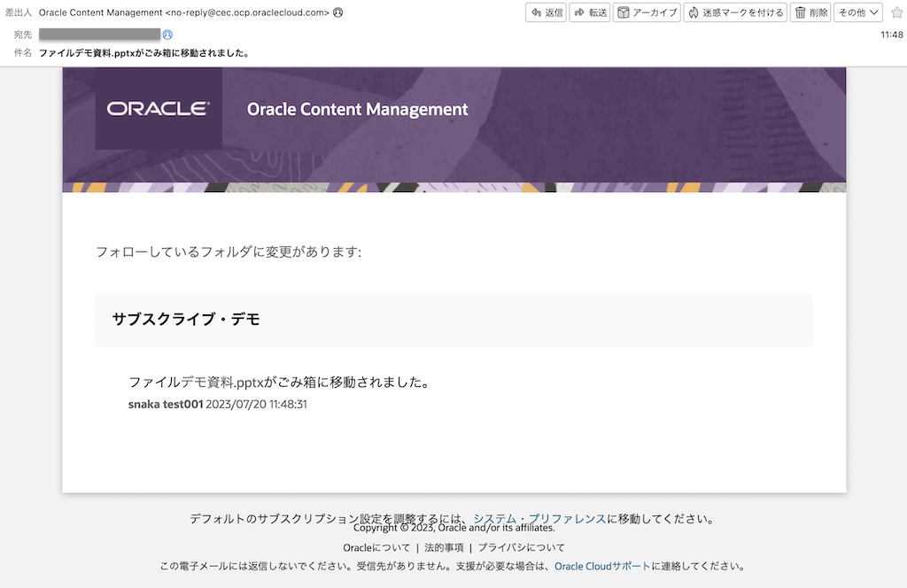The width and height of the screenshot is (907, 588).
Task: Click the Oracle logo in banner
Action: pyautogui.click(x=159, y=109)
